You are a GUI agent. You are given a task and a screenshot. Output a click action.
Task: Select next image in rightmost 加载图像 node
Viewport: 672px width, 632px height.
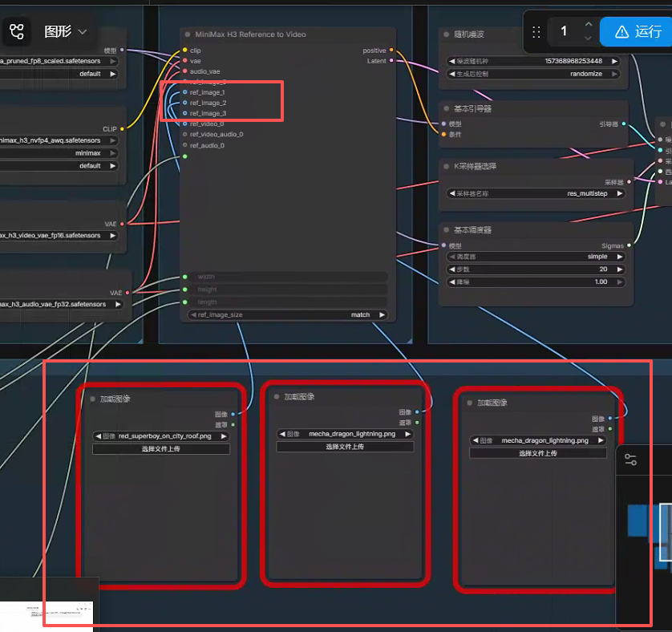coord(601,441)
